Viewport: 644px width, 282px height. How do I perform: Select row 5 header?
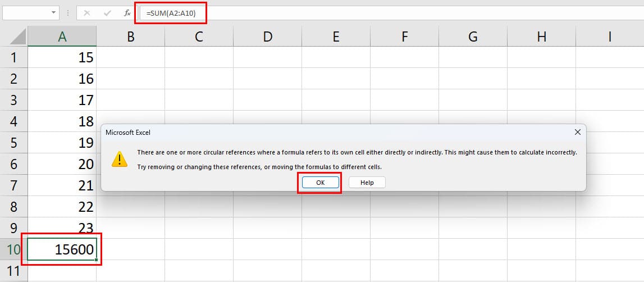pyautogui.click(x=14, y=143)
